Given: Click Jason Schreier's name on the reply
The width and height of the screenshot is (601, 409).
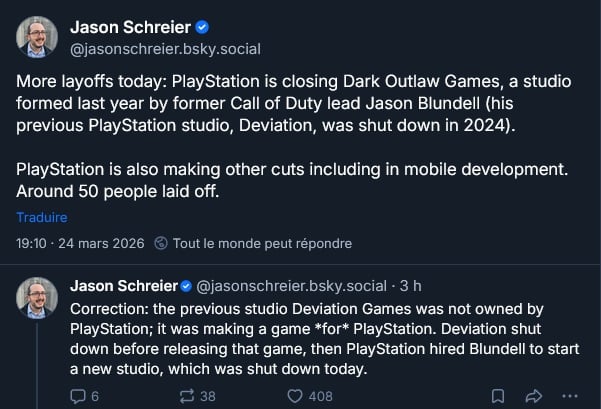Looking at the screenshot, I should [123, 288].
